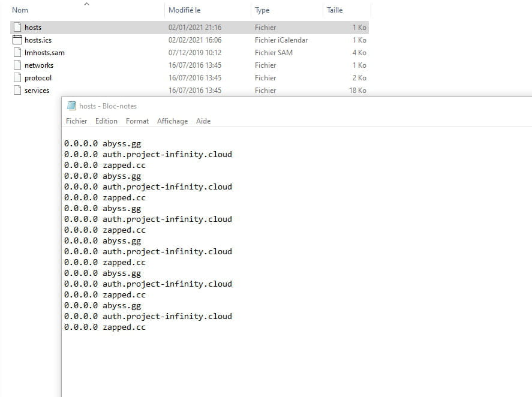
Task: Open the Aide menu in Bloc-notes
Action: [x=203, y=121]
